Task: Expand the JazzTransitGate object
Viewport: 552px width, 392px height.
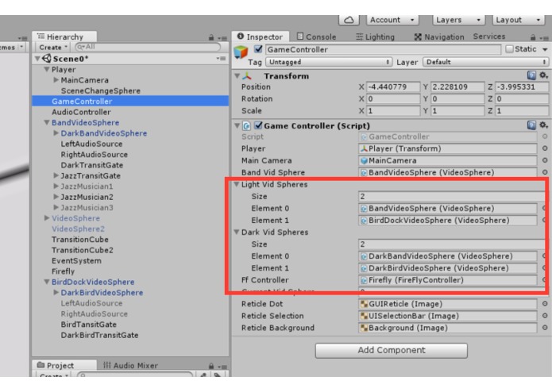Action: point(56,175)
